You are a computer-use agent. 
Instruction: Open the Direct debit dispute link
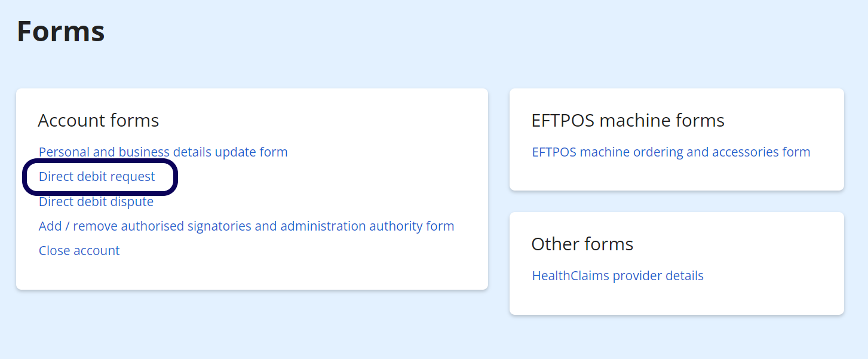[96, 202]
